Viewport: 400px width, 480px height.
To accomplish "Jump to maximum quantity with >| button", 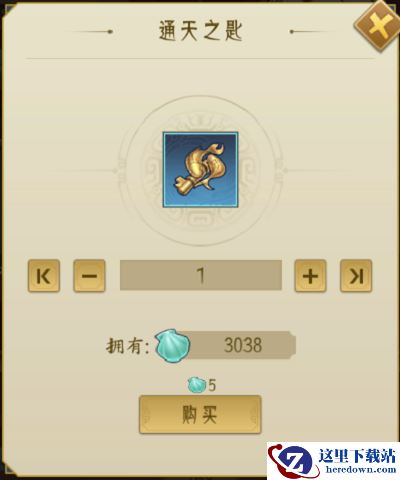I will pyautogui.click(x=356, y=276).
